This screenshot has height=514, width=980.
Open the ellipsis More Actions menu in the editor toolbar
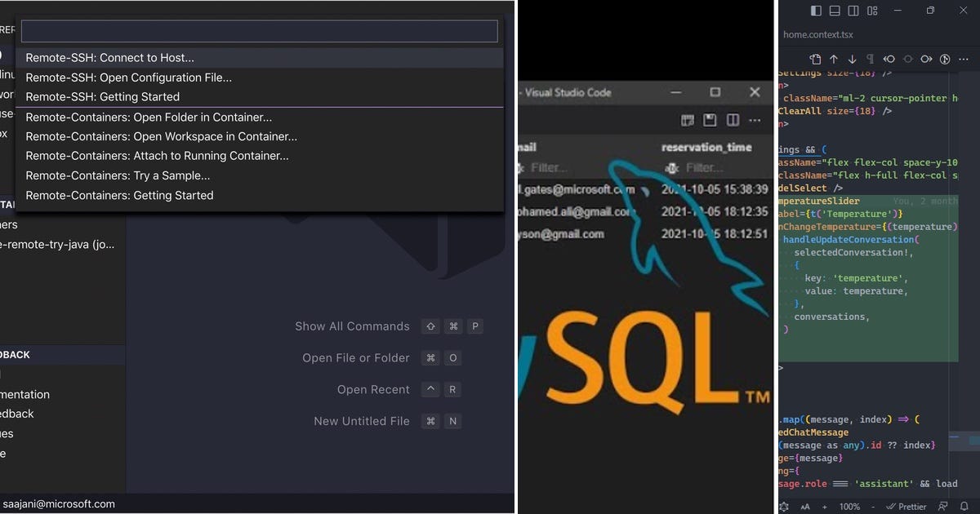[x=964, y=59]
